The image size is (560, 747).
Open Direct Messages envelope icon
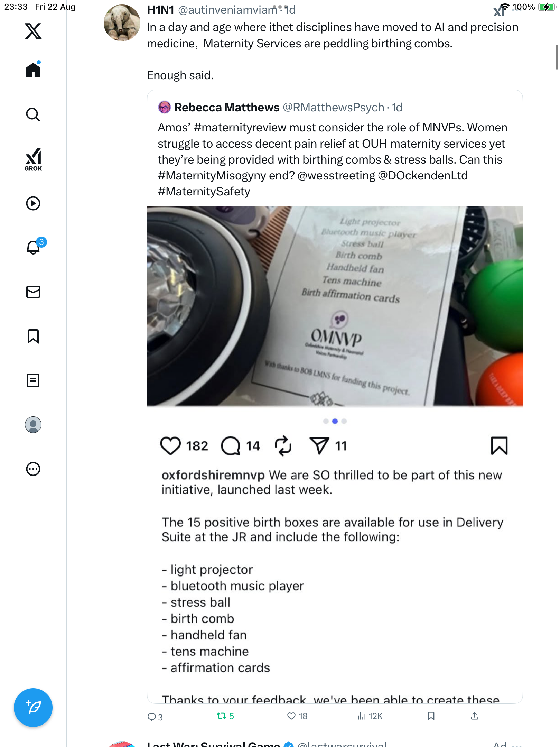[33, 292]
